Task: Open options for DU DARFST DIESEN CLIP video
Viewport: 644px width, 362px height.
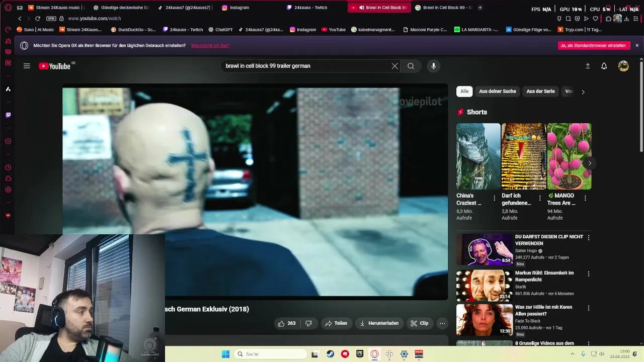Action: pyautogui.click(x=588, y=237)
